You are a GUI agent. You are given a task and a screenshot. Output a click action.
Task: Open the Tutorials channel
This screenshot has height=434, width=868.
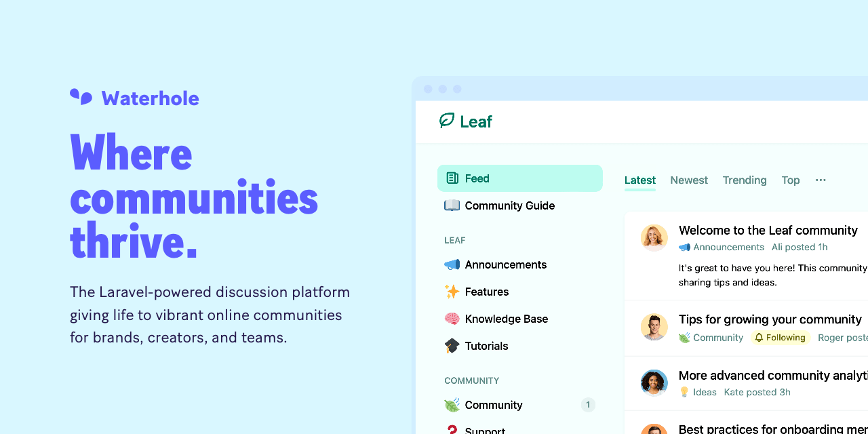(520, 346)
